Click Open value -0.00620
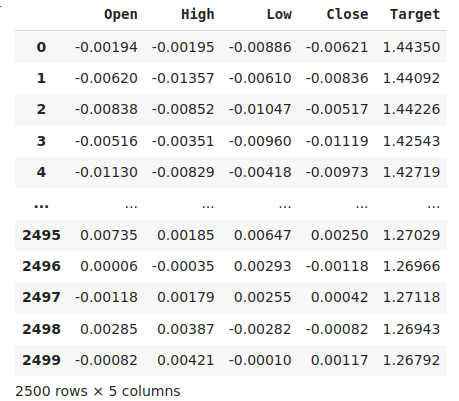 [106, 78]
